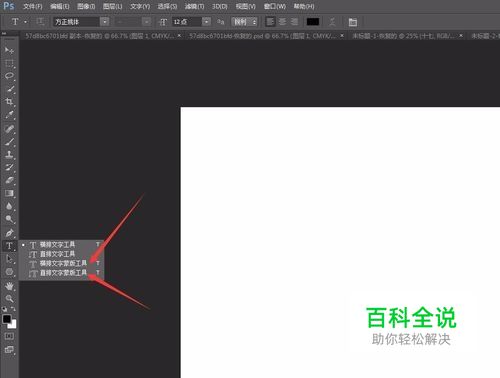Select the Move tool
Viewport: 500px width, 378px height.
tap(9, 50)
